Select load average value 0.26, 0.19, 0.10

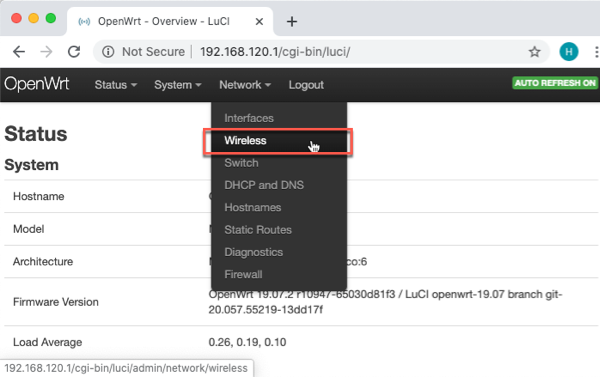247,342
